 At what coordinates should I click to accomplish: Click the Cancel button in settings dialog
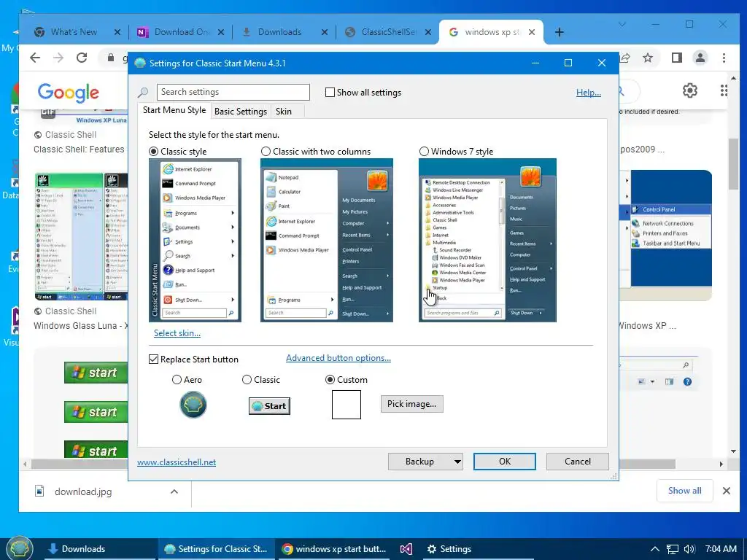578,462
